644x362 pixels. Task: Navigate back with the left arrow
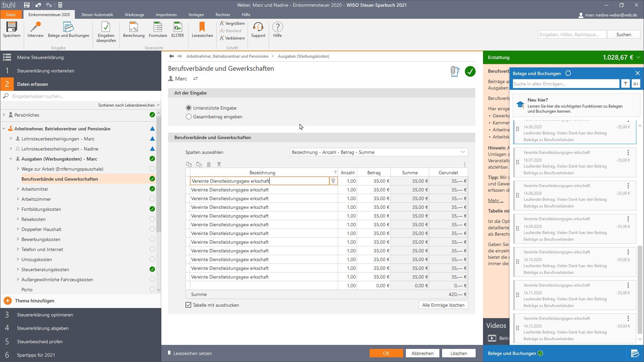tap(171, 56)
